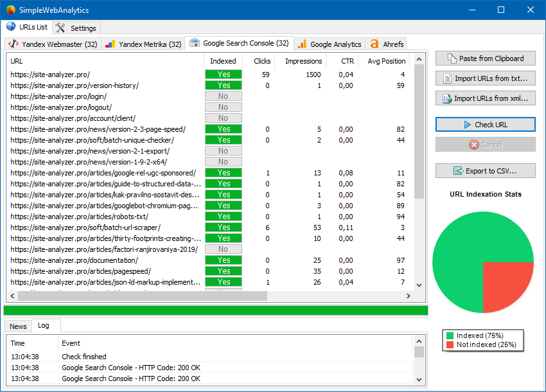Click Import URLs from xml button

[x=485, y=98]
